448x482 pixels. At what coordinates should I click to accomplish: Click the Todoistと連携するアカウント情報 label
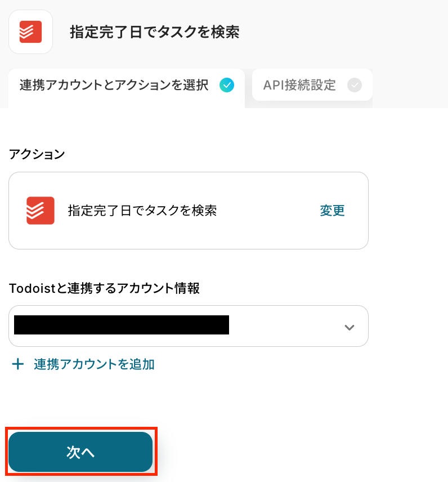coord(104,288)
